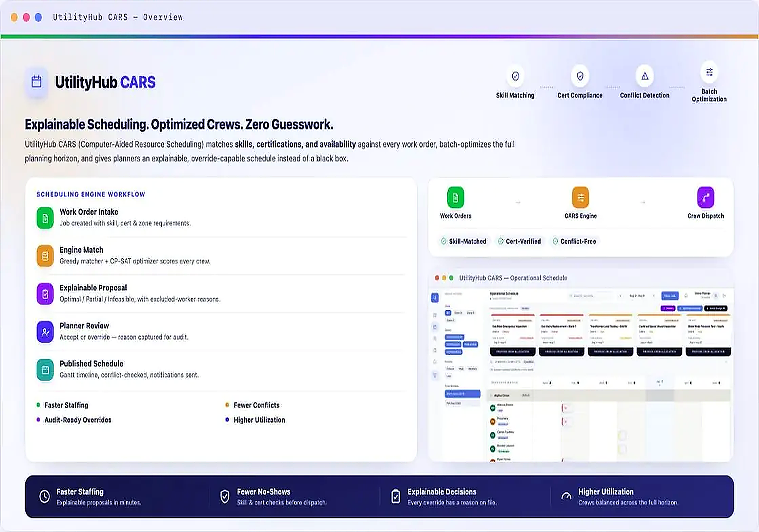This screenshot has height=532, width=759.
Task: Select the purple Explainable Proposal icon
Action: (x=45, y=294)
